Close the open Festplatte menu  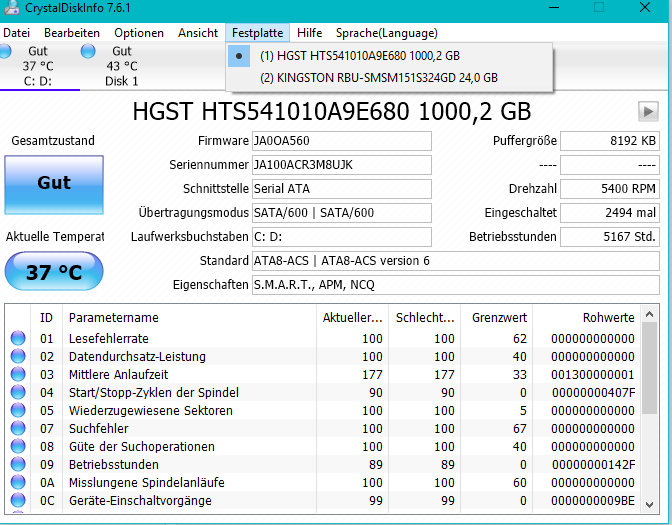(258, 33)
